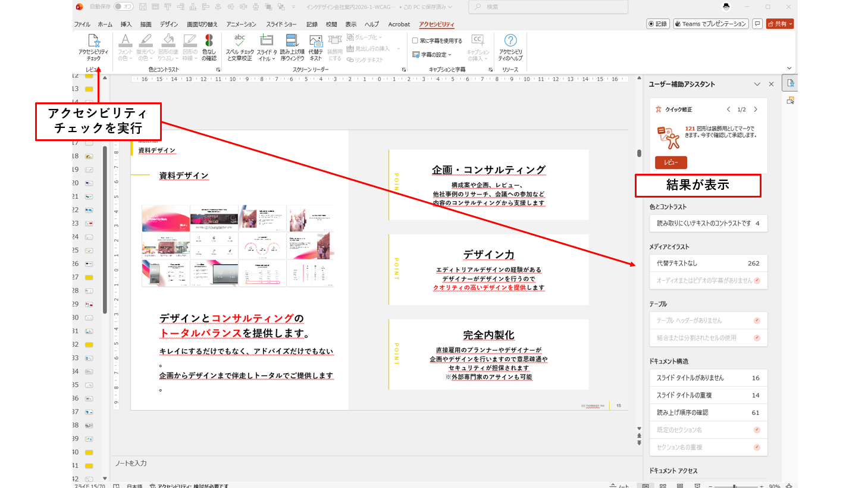The height and width of the screenshot is (488, 868).
Task: Go to next quick fix arrow
Action: click(756, 110)
